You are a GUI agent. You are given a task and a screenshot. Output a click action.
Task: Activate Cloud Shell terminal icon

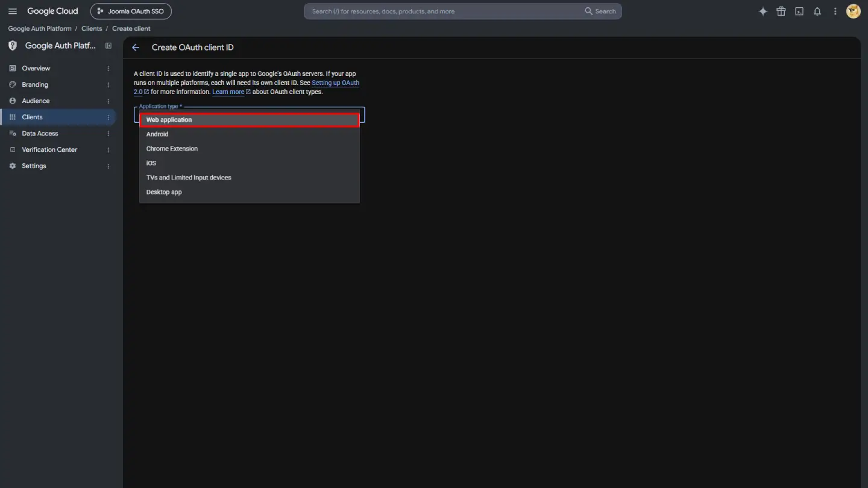pos(799,11)
